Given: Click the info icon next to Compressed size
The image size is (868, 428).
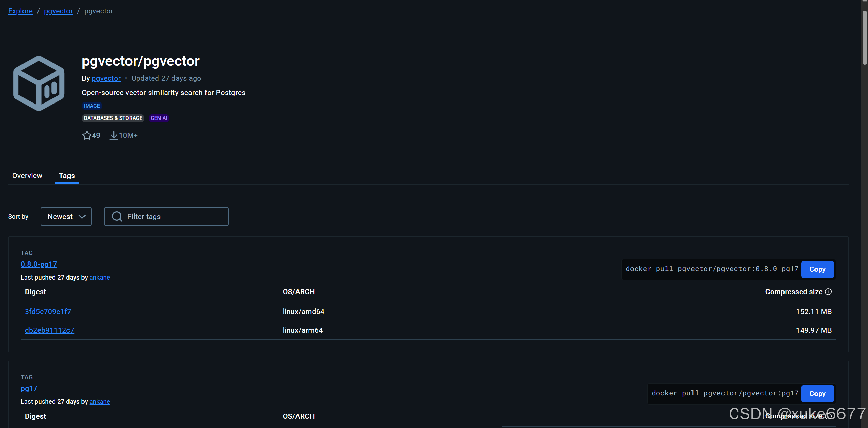Looking at the screenshot, I should click(x=828, y=292).
